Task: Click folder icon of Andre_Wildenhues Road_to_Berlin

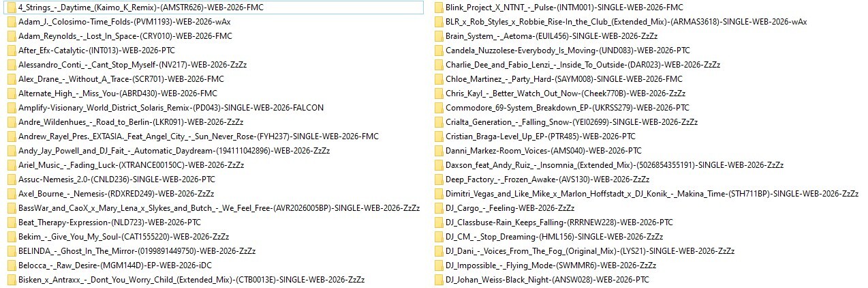Action: click(11, 122)
